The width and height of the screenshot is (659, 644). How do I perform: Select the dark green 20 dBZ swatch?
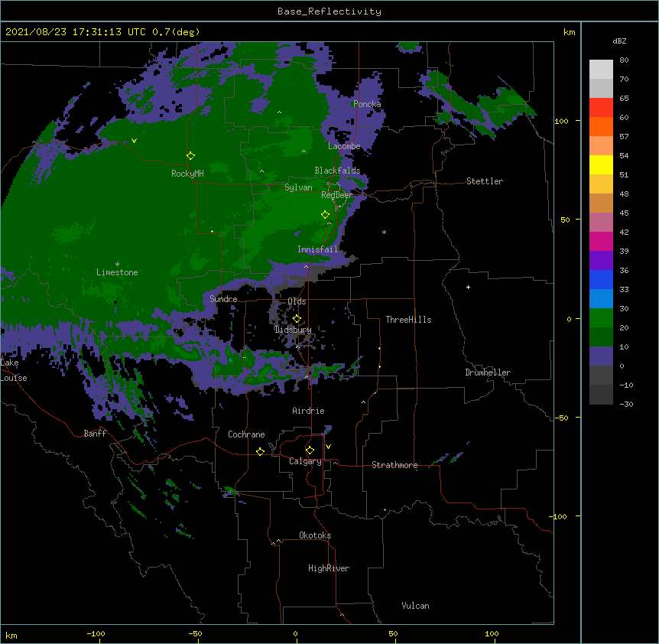(x=601, y=337)
